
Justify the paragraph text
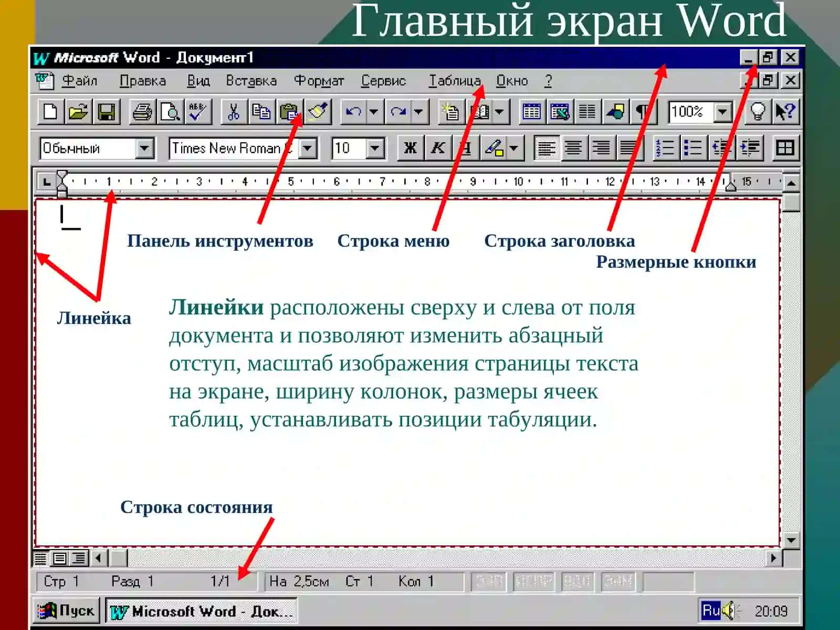click(629, 148)
